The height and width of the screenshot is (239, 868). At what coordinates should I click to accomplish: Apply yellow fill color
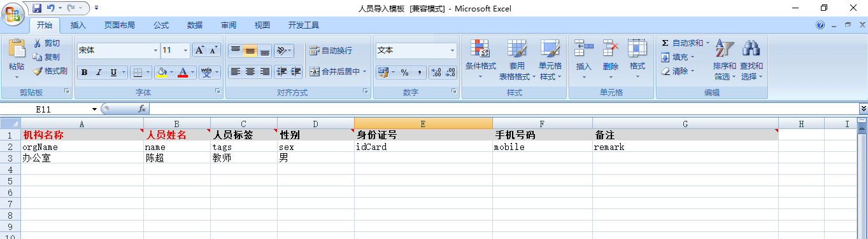click(x=162, y=72)
